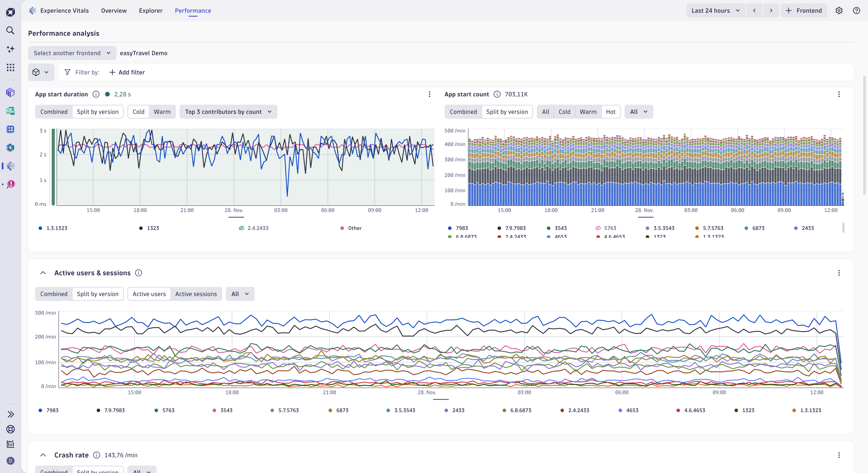This screenshot has width=868, height=473.
Task: Open the Overview tab
Action: pyautogui.click(x=114, y=11)
